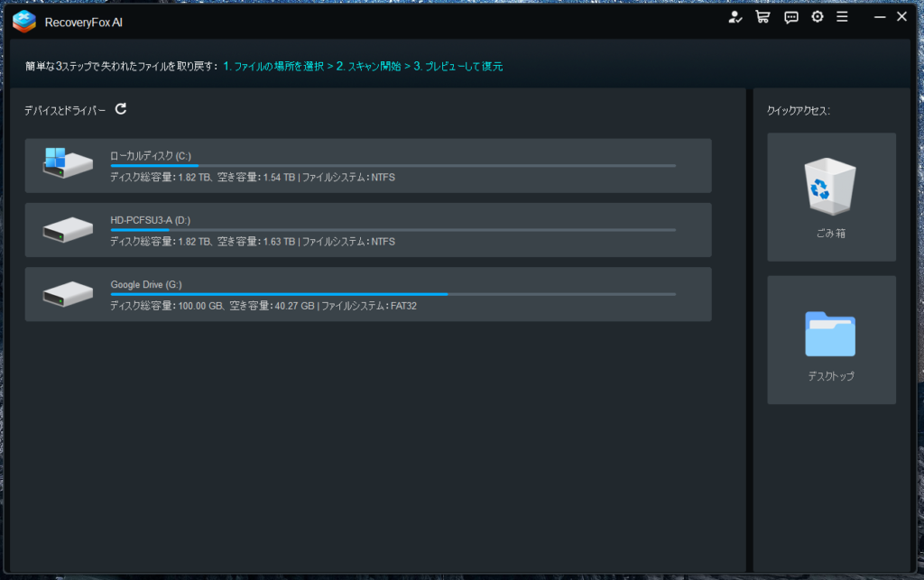Open settings with the gear icon
The image size is (924, 580).
click(x=818, y=17)
